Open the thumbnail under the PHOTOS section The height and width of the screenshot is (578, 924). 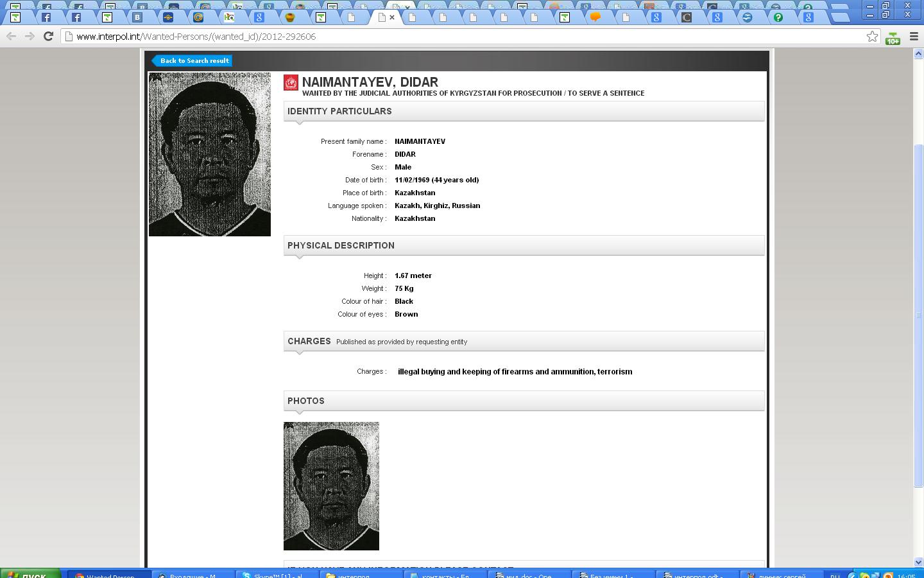[x=331, y=486]
